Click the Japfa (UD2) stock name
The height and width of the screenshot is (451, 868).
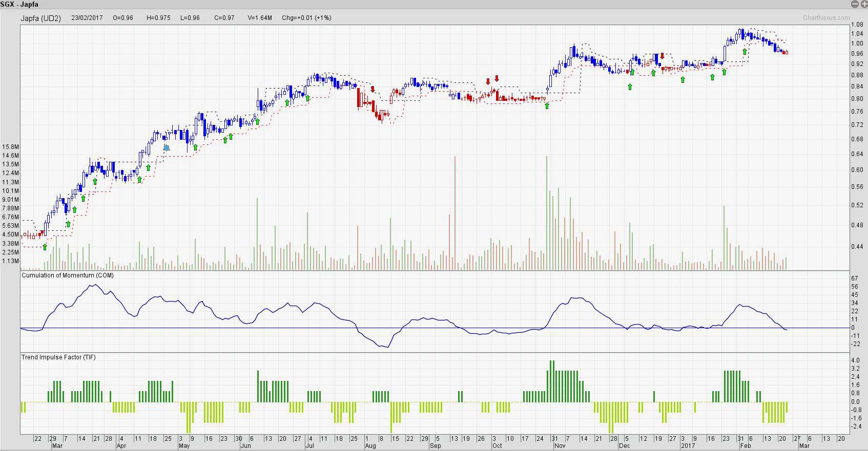coord(41,18)
